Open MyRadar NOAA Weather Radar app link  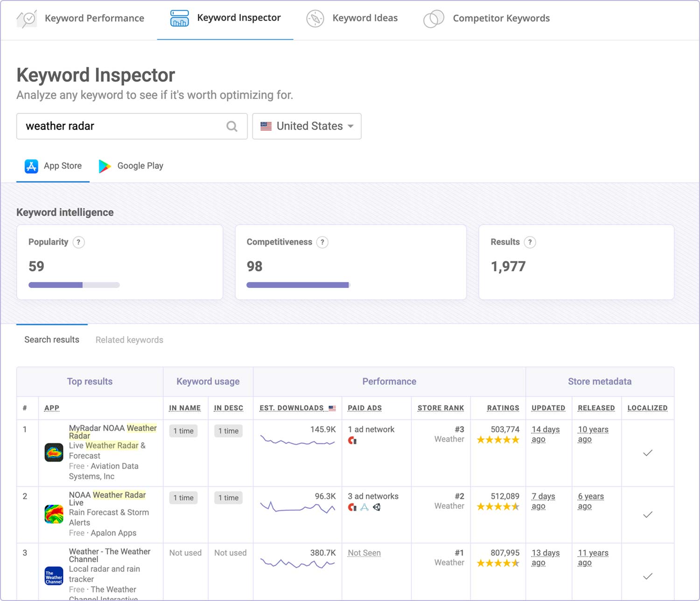click(113, 432)
